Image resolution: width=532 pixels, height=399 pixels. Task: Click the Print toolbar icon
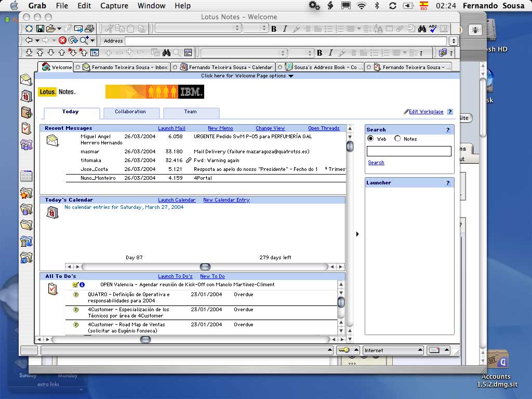[x=89, y=29]
